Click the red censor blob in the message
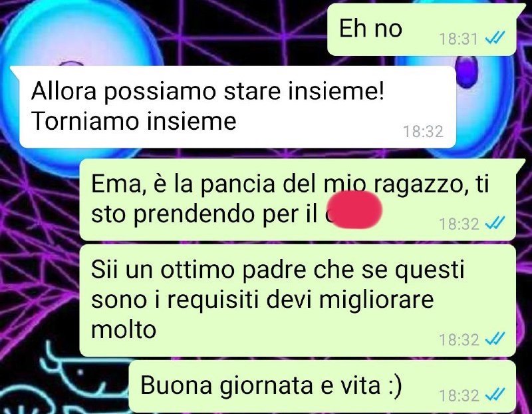The width and height of the screenshot is (532, 414). 355,210
